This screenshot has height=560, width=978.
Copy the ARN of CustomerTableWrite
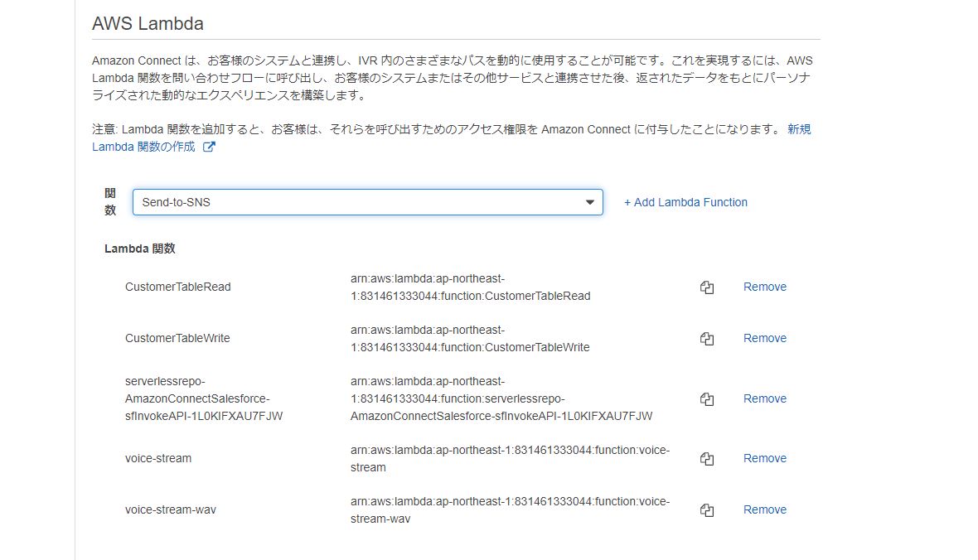[x=706, y=338]
